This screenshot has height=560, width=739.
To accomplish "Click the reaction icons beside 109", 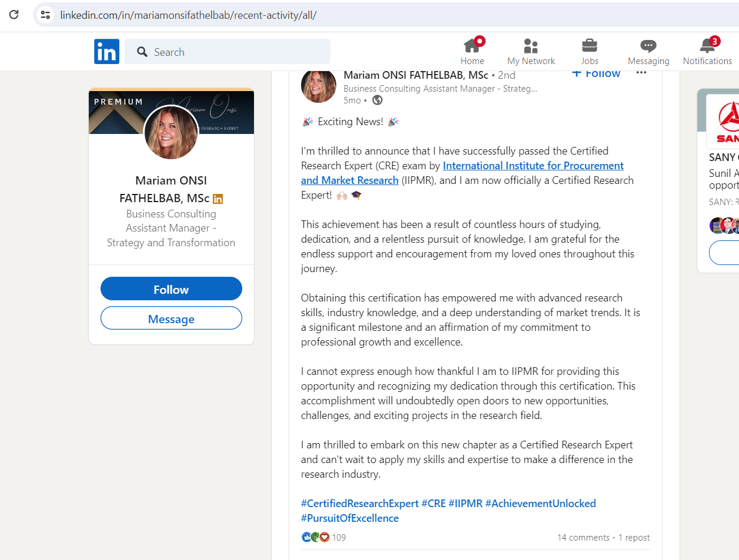I will point(315,537).
